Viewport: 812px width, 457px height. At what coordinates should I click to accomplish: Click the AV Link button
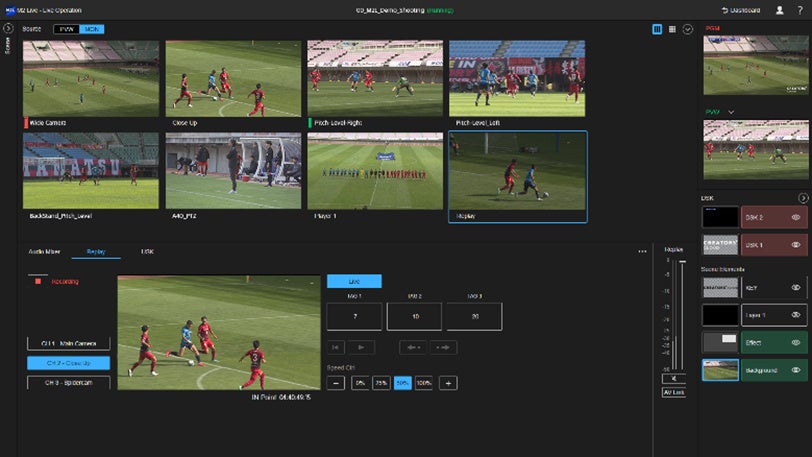(x=674, y=393)
